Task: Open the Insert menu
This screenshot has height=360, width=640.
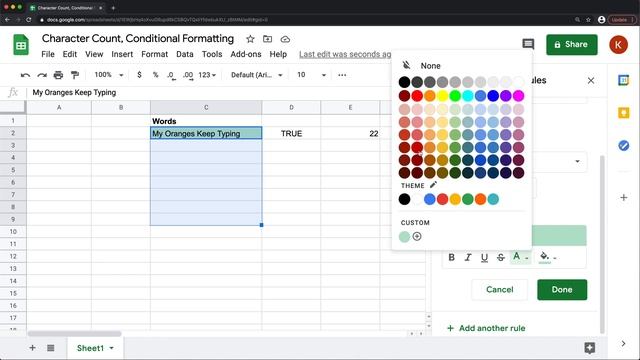Action: tap(122, 54)
